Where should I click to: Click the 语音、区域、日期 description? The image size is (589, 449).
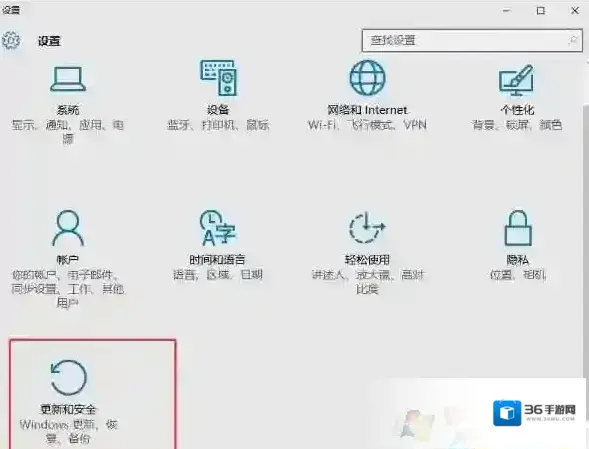point(217,275)
